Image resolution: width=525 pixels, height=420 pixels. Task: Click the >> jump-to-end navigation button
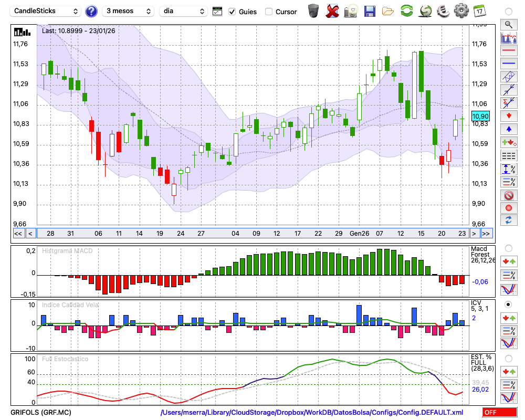[486, 233]
